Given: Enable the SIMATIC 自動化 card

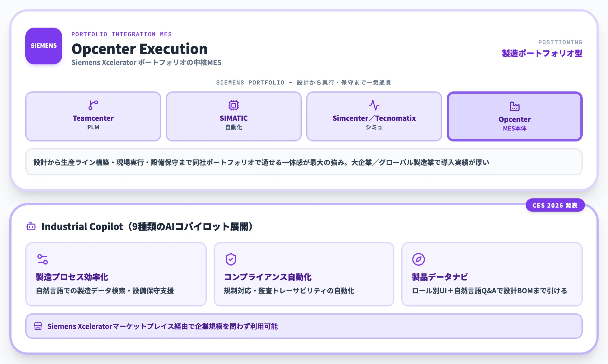Looking at the screenshot, I should 233,116.
